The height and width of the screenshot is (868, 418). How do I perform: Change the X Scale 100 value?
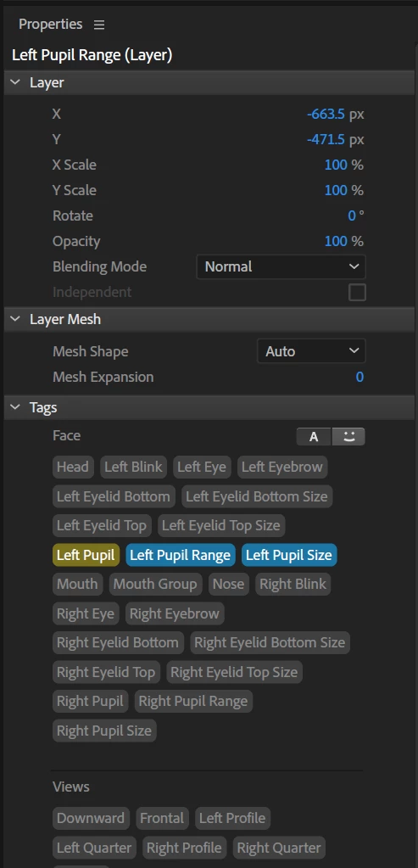click(336, 165)
